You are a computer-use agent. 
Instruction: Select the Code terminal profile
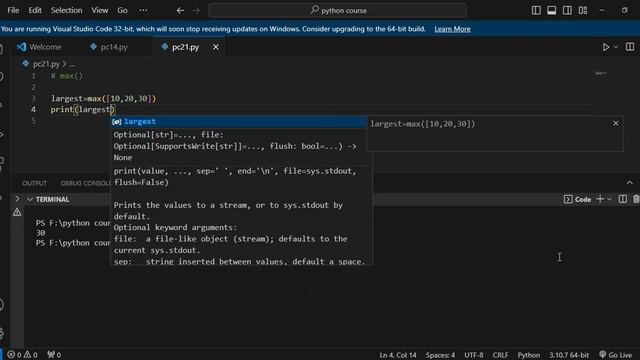[578, 199]
